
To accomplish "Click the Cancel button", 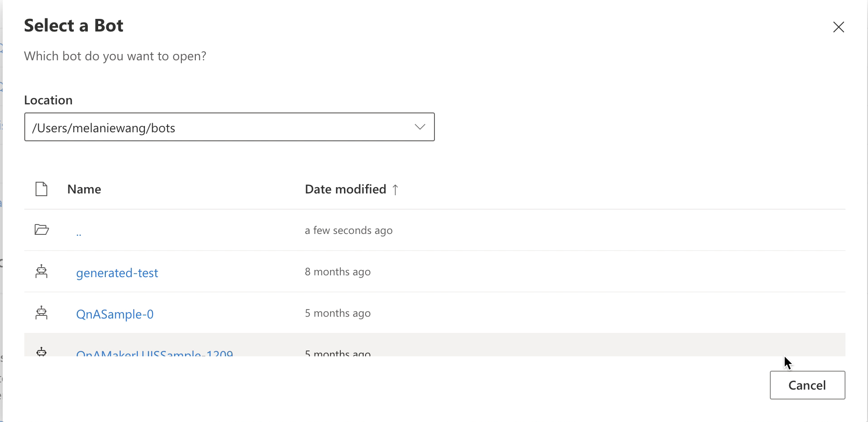I will [x=807, y=385].
